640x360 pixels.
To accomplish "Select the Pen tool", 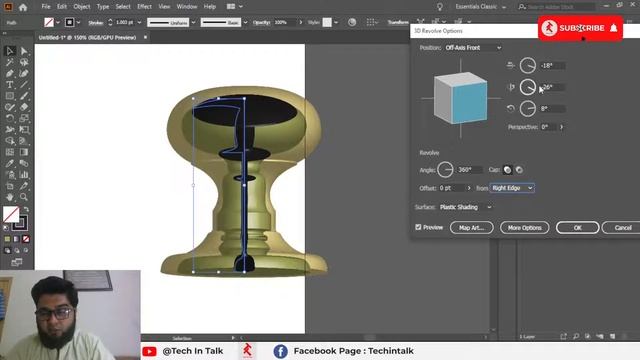I will click(10, 74).
